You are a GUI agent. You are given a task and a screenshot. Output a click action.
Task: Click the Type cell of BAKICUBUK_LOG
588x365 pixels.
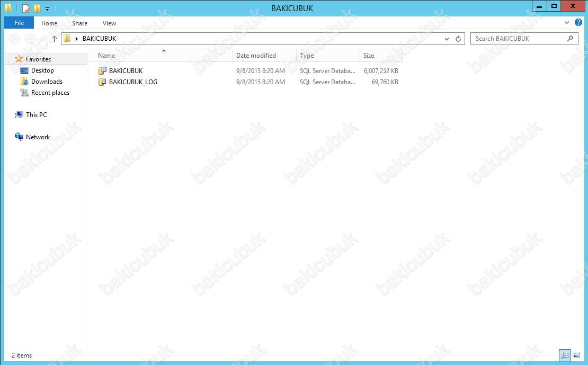(x=327, y=82)
